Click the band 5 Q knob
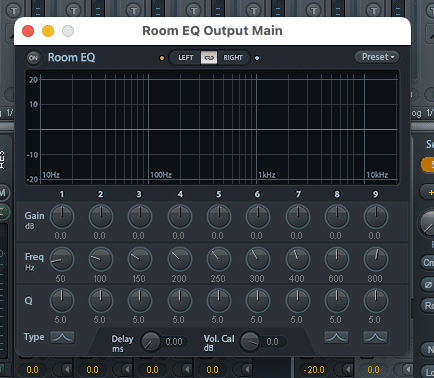This screenshot has height=378, width=434. pyautogui.click(x=219, y=300)
